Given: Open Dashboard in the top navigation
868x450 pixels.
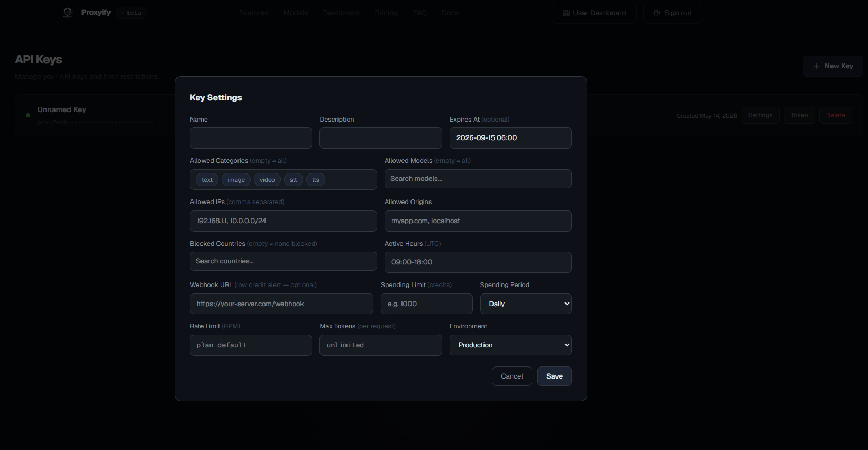Looking at the screenshot, I should (x=341, y=13).
